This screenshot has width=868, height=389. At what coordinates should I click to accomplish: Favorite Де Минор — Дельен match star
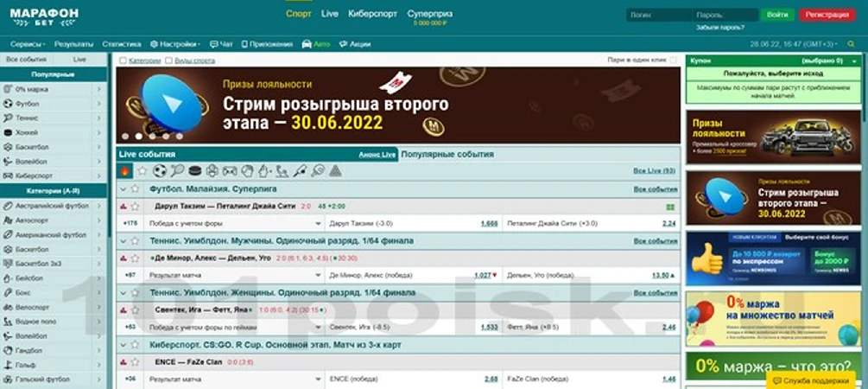point(135,258)
